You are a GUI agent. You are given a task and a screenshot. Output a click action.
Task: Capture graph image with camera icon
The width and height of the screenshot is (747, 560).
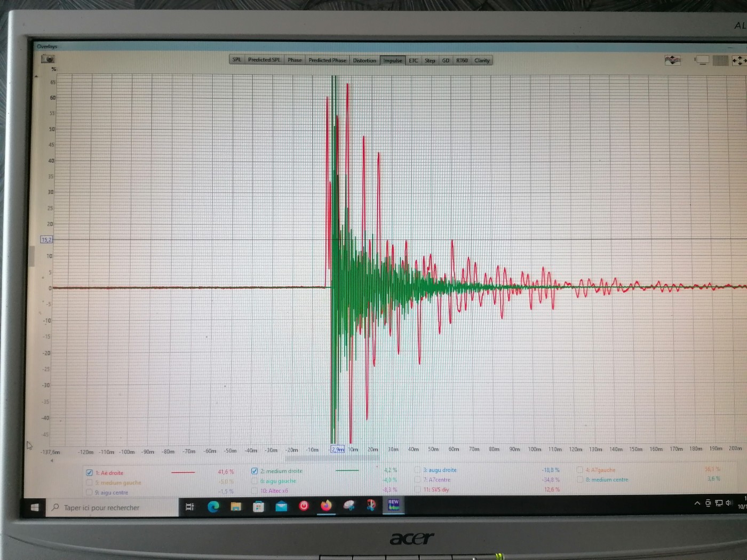(x=48, y=59)
